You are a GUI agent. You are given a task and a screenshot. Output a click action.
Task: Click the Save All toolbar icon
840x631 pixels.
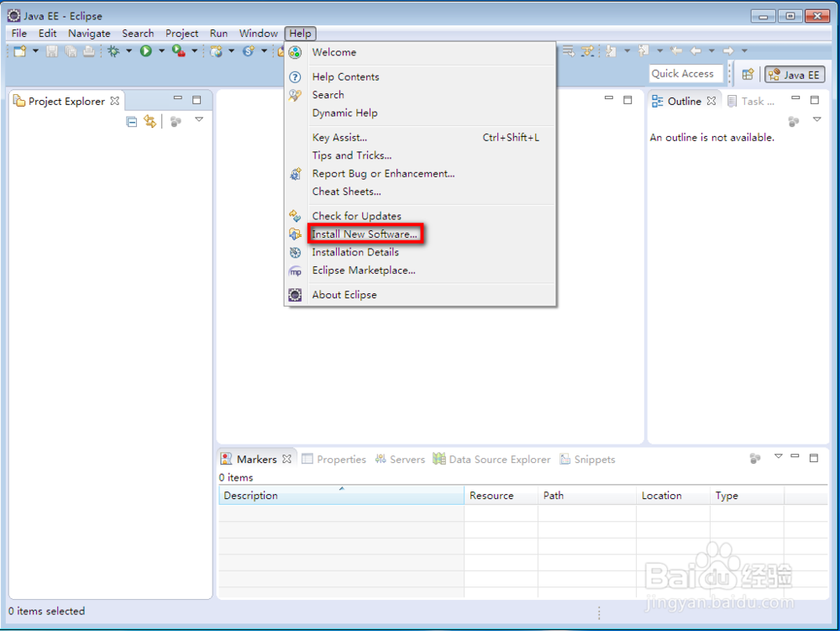(x=71, y=51)
